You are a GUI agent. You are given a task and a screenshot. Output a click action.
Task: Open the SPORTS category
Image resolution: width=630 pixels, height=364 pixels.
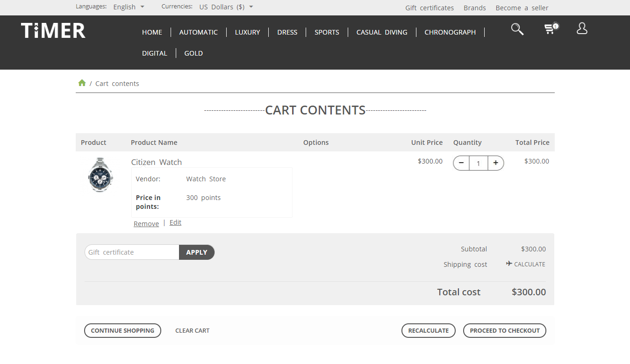pyautogui.click(x=327, y=32)
